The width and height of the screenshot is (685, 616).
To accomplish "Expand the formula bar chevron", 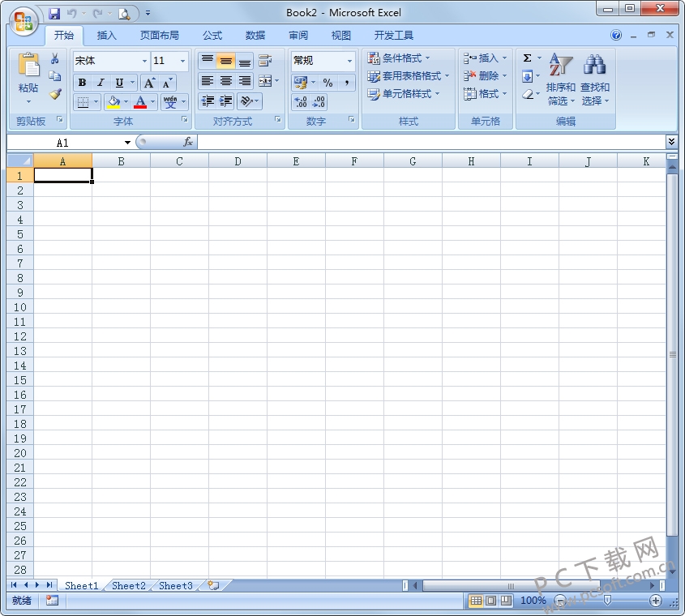I will pyautogui.click(x=671, y=141).
